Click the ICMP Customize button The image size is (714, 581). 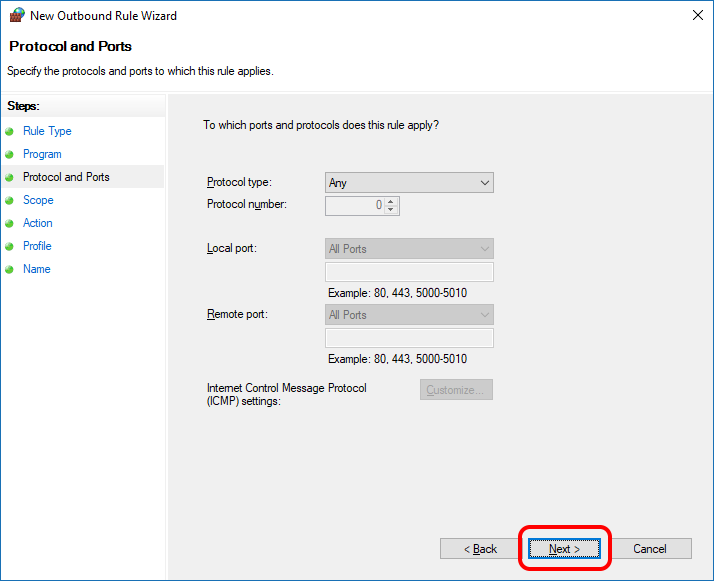(x=456, y=390)
